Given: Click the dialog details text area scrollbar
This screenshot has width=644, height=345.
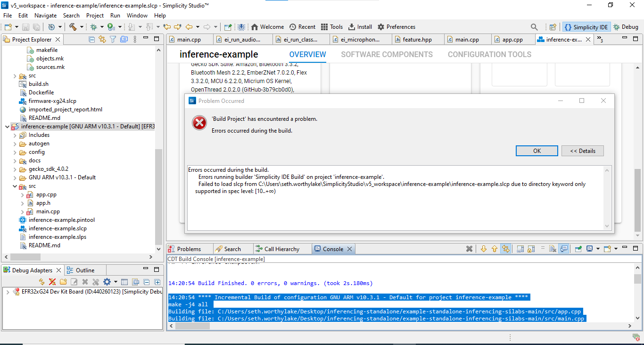Looking at the screenshot, I should pos(607,198).
